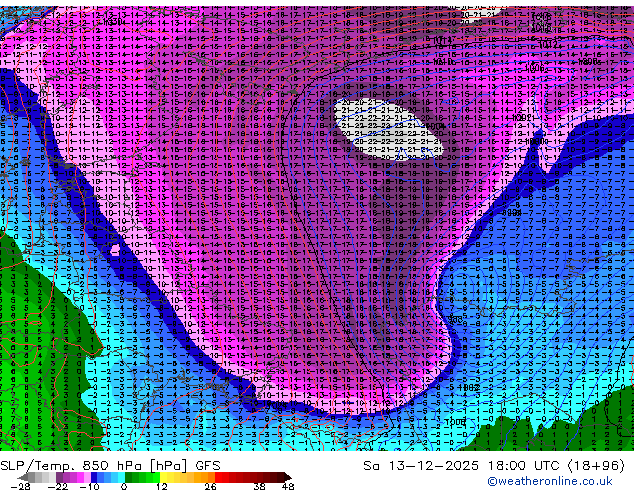Click the '38' legend label
The height and width of the screenshot is (490, 634).
[260, 486]
